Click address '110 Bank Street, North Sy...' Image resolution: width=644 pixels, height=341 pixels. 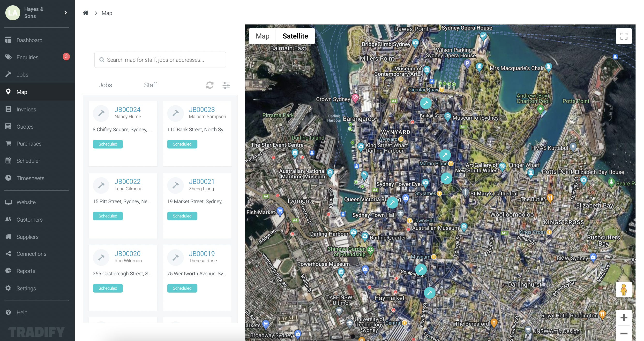[197, 129]
